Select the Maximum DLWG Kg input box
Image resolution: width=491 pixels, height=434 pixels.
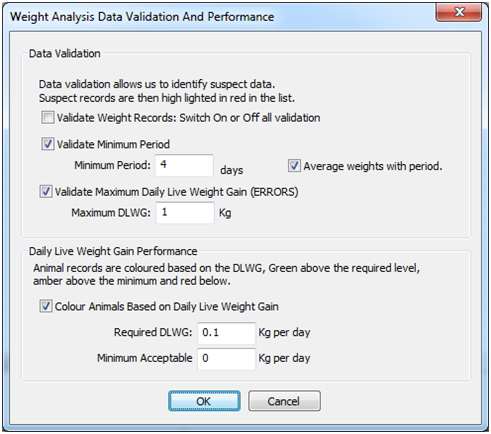185,213
